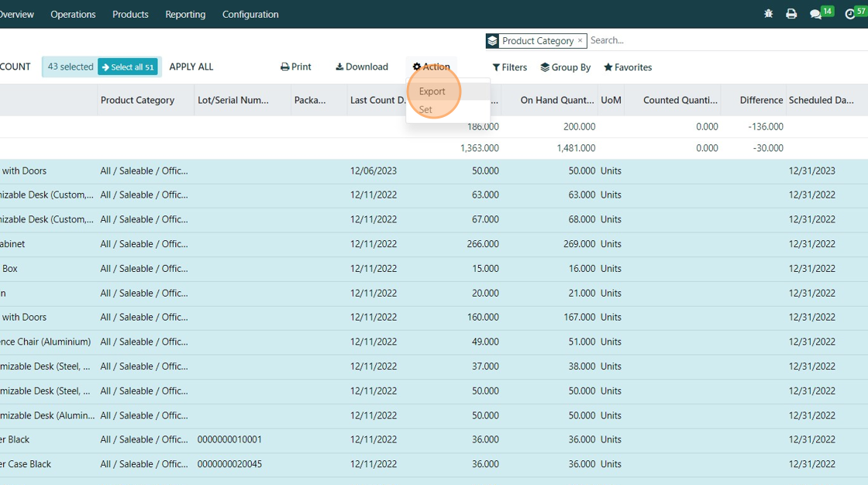The height and width of the screenshot is (485, 868).
Task: Click the Print button
Action: (296, 67)
